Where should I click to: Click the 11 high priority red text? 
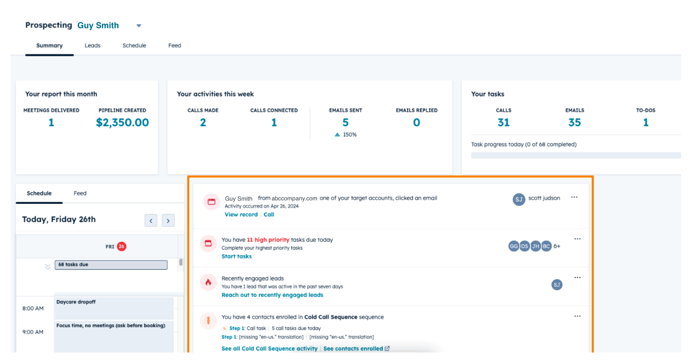tap(268, 240)
